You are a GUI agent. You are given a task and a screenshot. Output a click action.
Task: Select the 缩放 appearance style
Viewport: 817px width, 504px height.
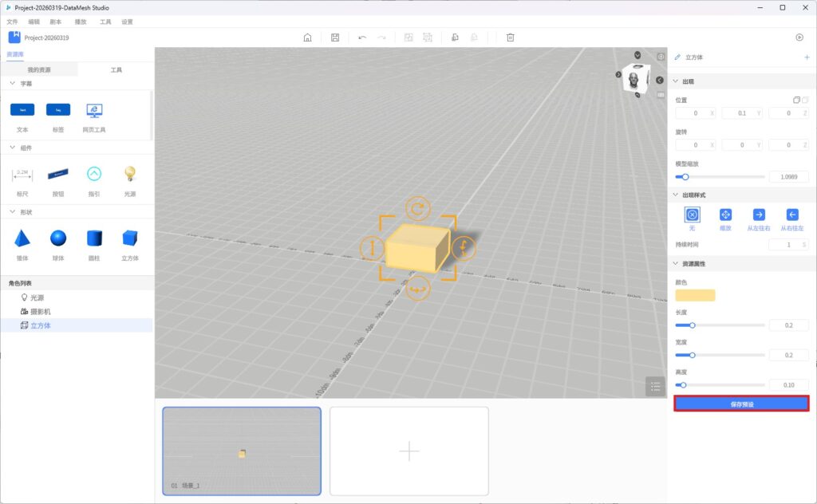point(725,215)
